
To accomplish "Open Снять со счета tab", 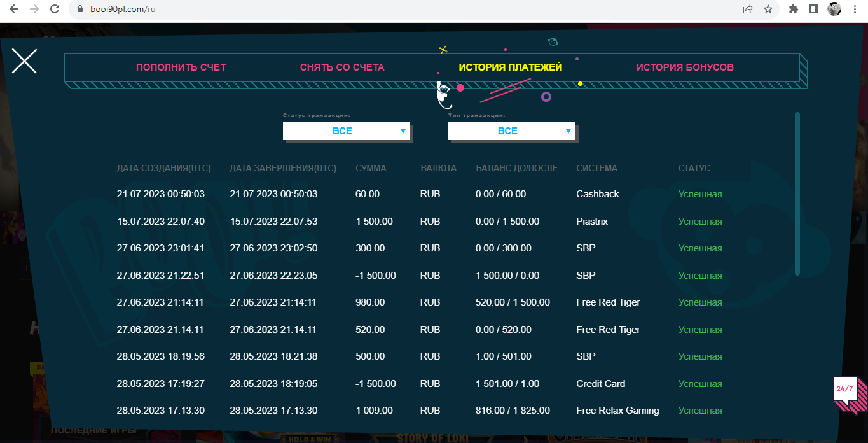I will (x=342, y=67).
